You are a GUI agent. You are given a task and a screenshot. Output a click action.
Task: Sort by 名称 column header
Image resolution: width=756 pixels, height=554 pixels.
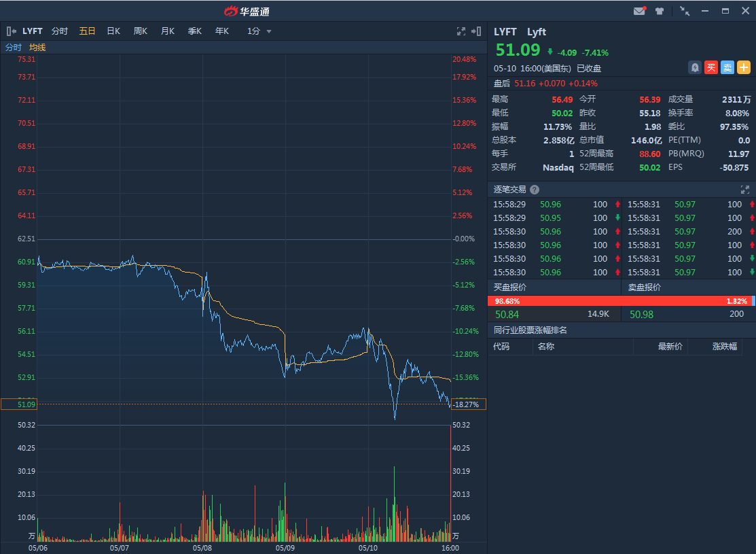tap(546, 347)
